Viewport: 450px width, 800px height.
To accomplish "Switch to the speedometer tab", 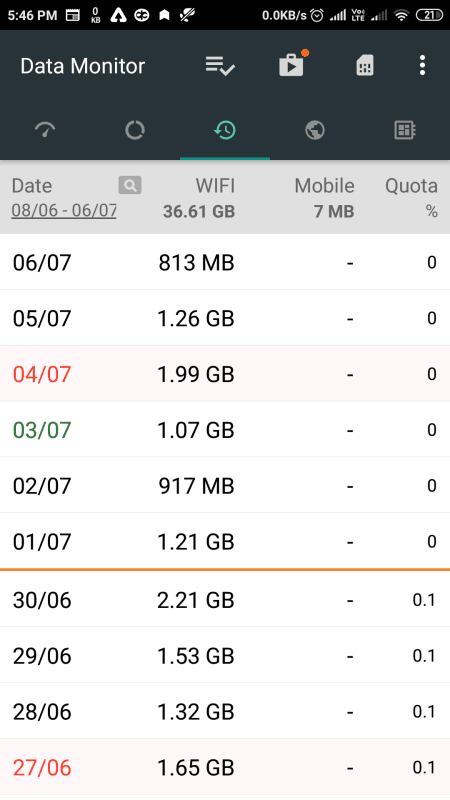I will tap(45, 130).
